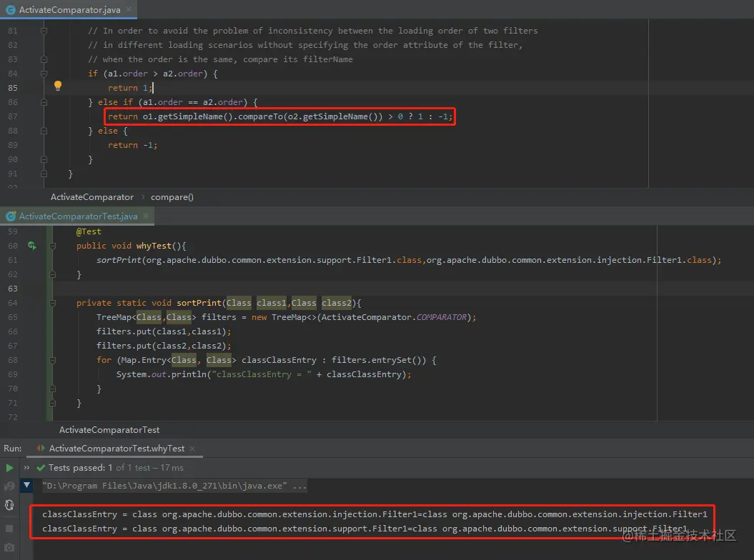Close the ActivateComparatorTest.java tab

click(146, 216)
